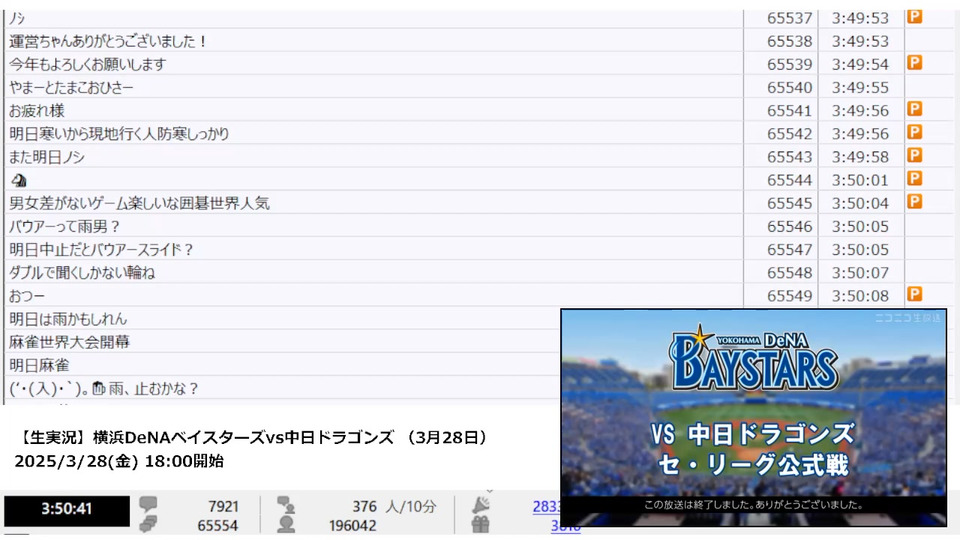Click the total comments value 65554
The height and width of the screenshot is (540, 960).
pos(217,526)
